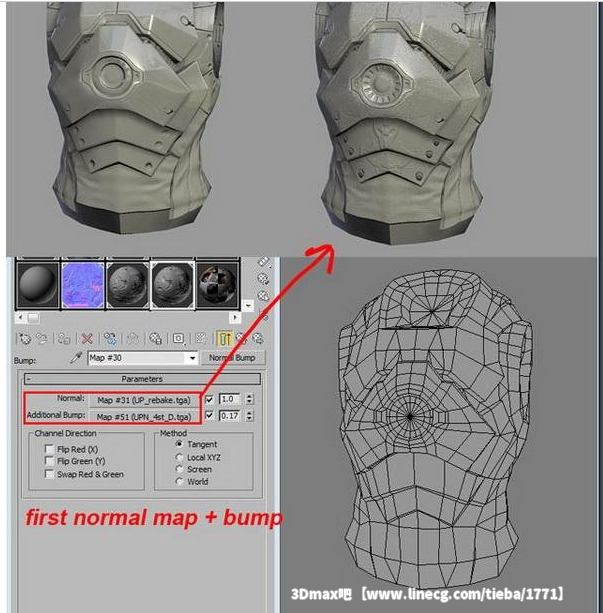Viewport: 603px width, 613px height.
Task: Click Go Forward to Sibling icon
Action: point(258,339)
